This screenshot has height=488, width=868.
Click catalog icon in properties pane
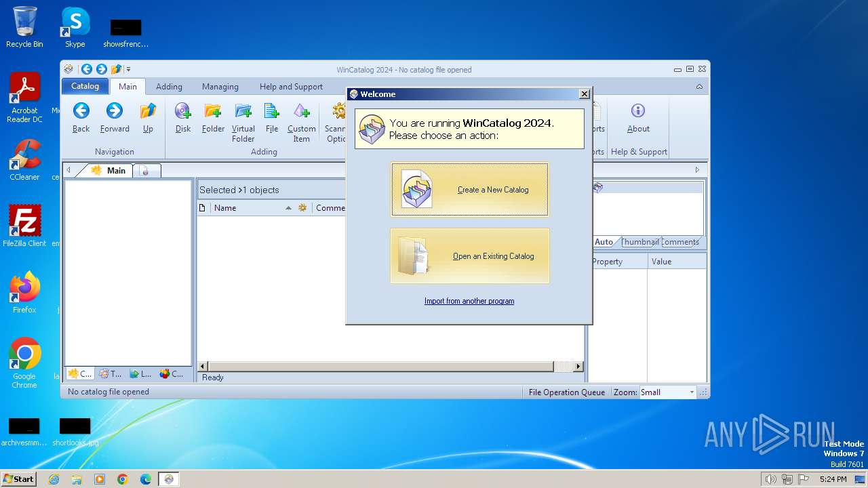(x=598, y=188)
